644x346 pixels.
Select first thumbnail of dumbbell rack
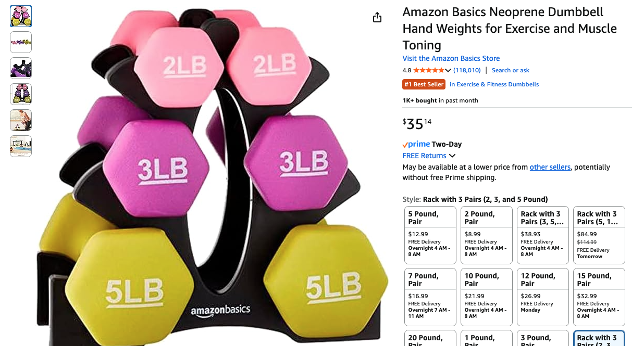coord(21,16)
